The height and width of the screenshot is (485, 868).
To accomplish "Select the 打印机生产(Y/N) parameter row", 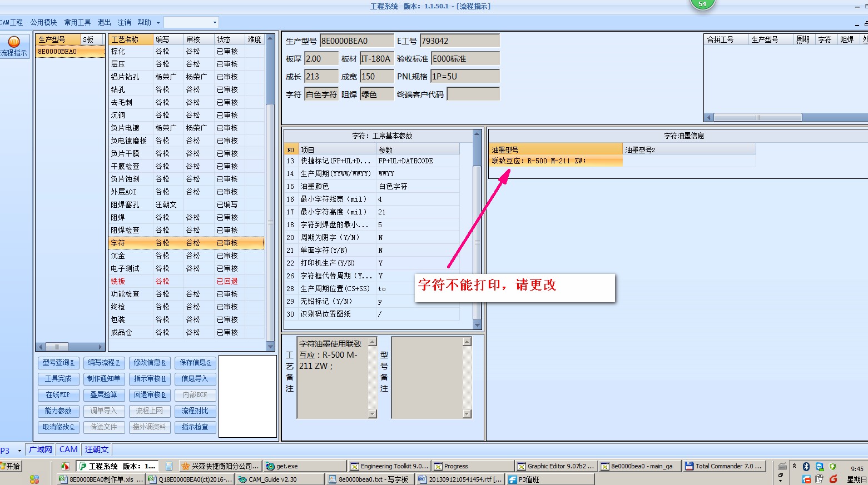I will pyautogui.click(x=372, y=263).
